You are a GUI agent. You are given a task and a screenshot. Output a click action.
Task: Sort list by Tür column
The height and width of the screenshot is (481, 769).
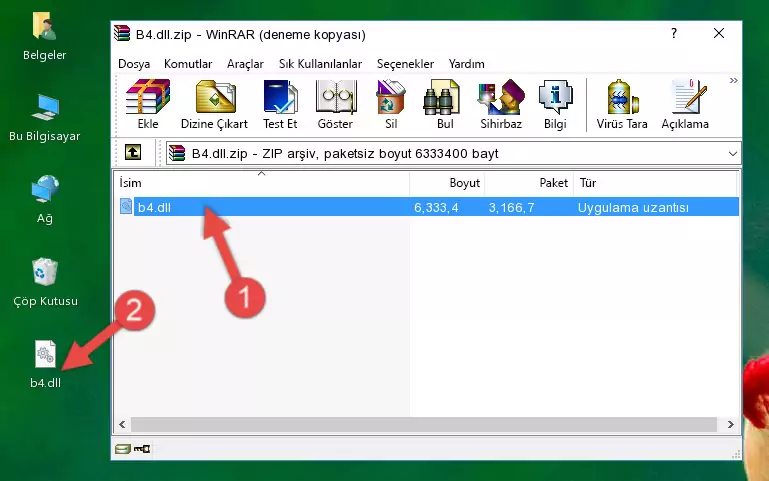(655, 183)
